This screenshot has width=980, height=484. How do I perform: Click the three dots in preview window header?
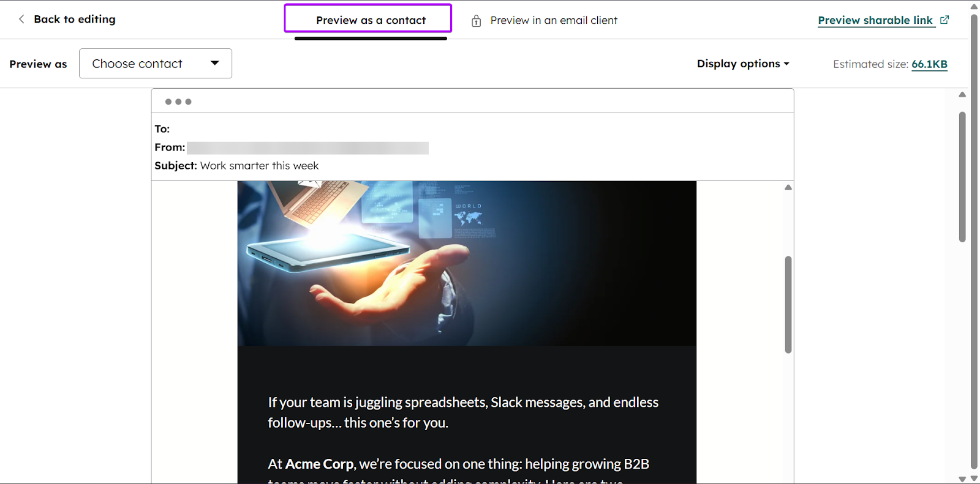(x=178, y=102)
